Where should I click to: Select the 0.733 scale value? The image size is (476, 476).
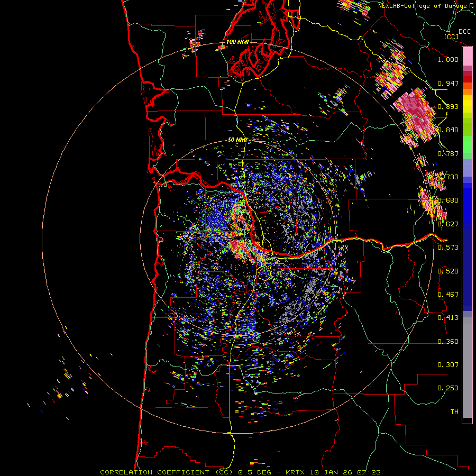tap(448, 177)
